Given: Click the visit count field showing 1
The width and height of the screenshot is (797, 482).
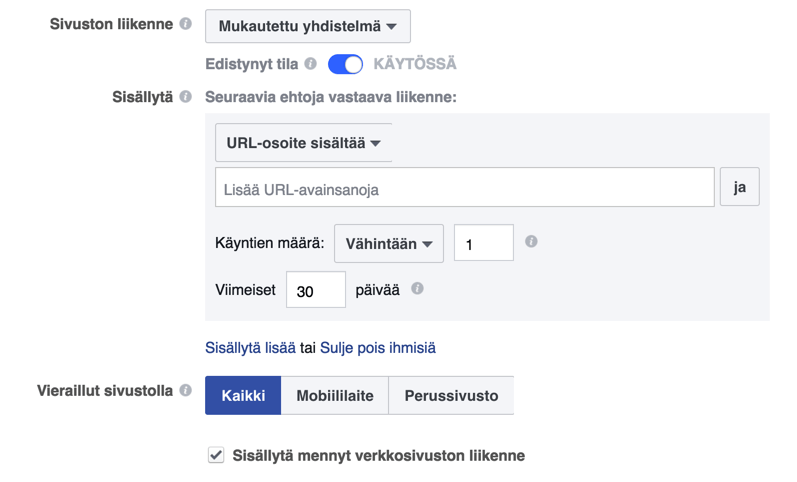Looking at the screenshot, I should tap(484, 243).
